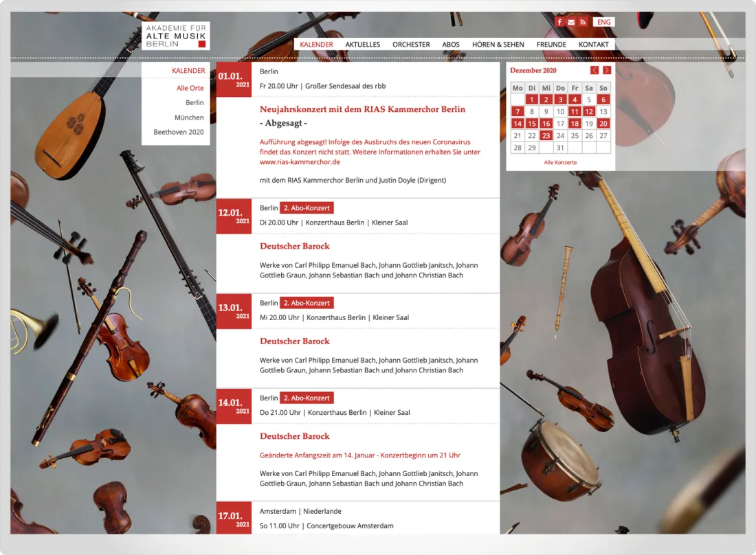Open the Orchester menu item
The height and width of the screenshot is (555, 756).
[x=411, y=45]
